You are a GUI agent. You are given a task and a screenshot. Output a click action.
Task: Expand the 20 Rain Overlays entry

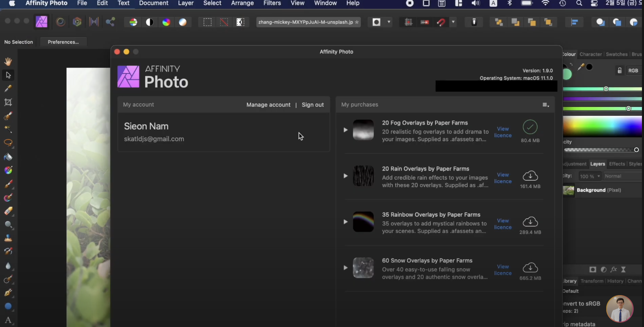(345, 176)
